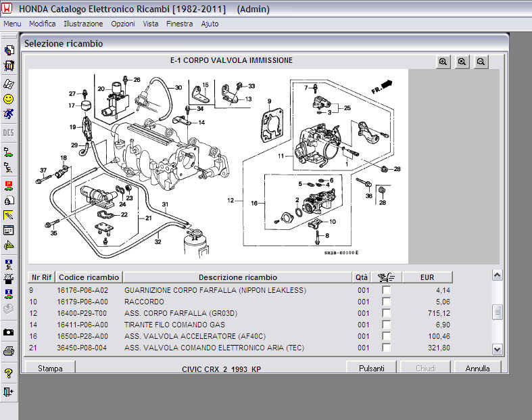Click parts list scrollbar down arrow
This screenshot has height=420, width=532.
tap(498, 350)
